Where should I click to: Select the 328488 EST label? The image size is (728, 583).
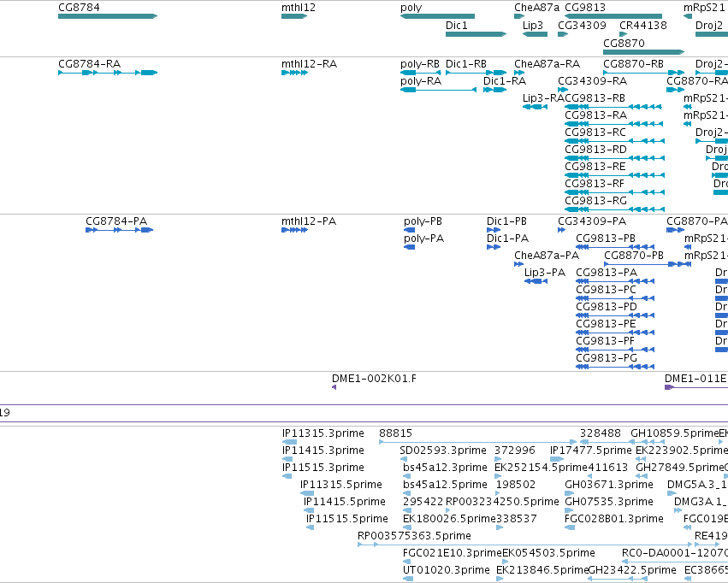(601, 433)
